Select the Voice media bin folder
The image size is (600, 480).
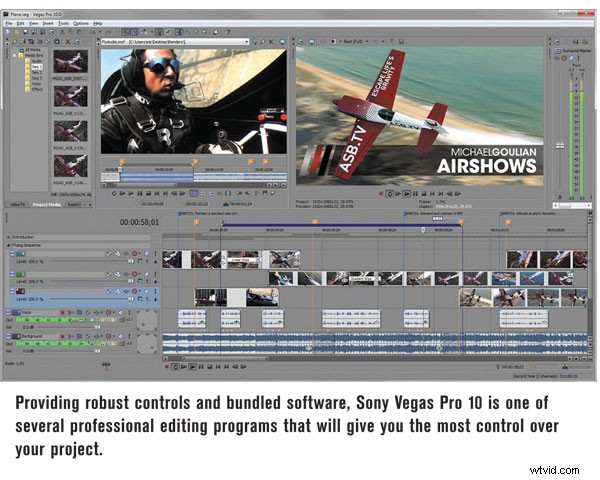(x=36, y=84)
